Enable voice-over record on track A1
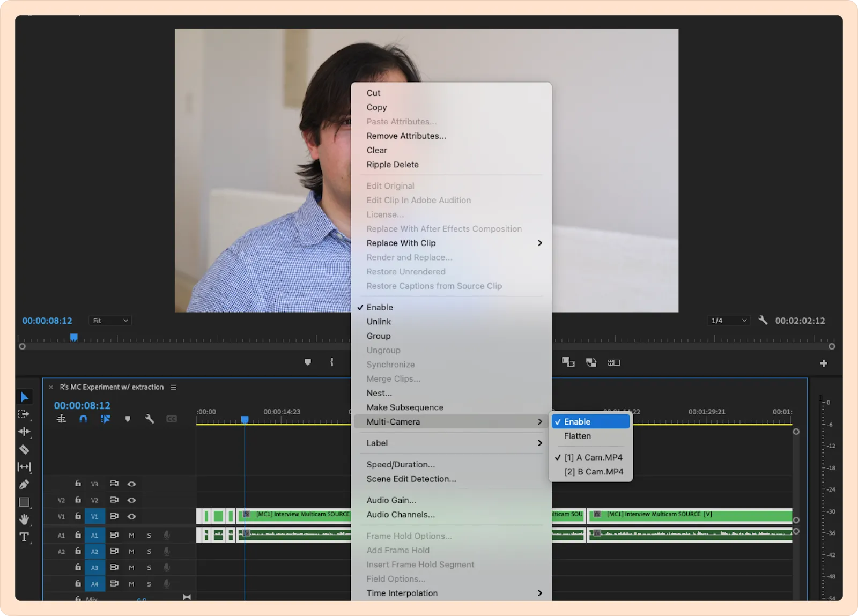Viewport: 858px width, 616px height. click(167, 535)
